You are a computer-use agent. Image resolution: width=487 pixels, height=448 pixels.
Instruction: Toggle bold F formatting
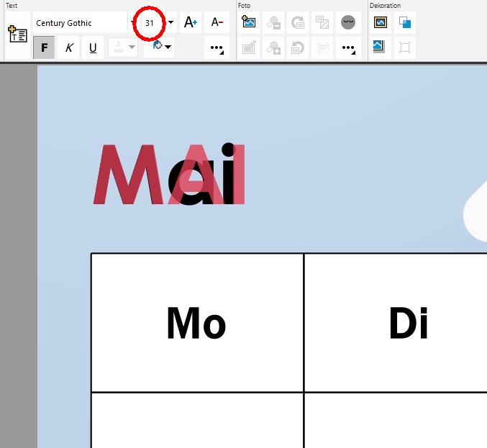coord(44,47)
